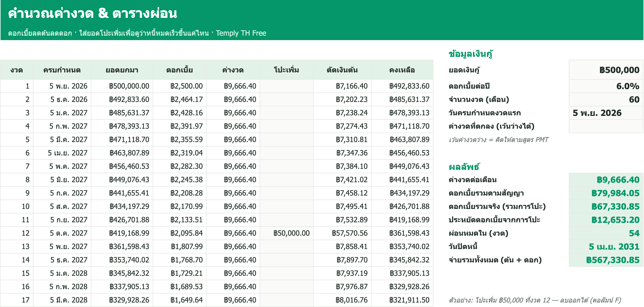Select the number of installments cell 60

(x=606, y=99)
